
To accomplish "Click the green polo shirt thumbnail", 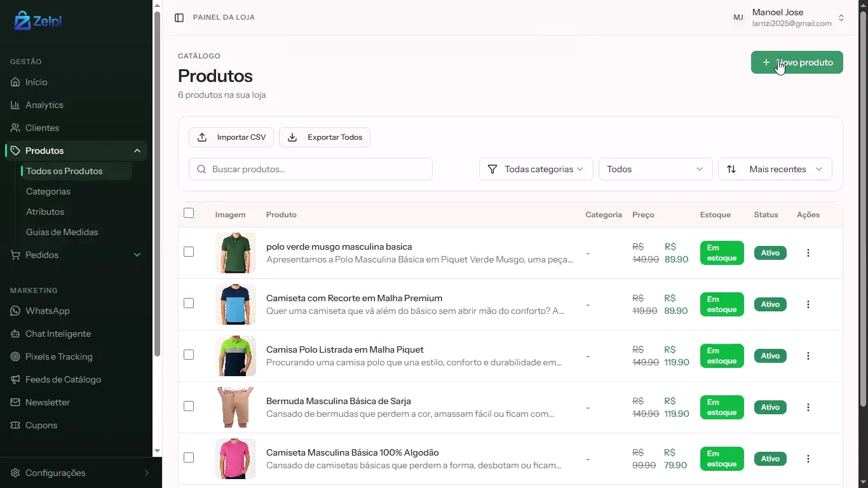I will [x=236, y=253].
